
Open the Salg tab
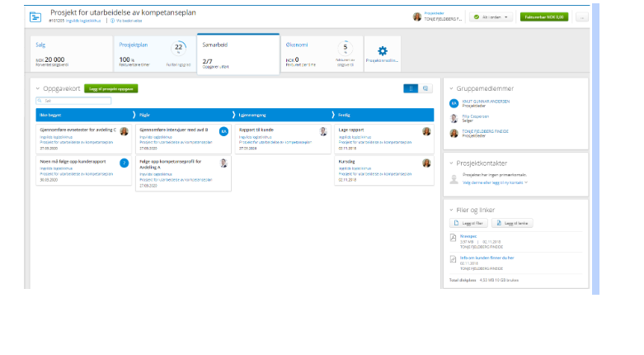(x=72, y=54)
